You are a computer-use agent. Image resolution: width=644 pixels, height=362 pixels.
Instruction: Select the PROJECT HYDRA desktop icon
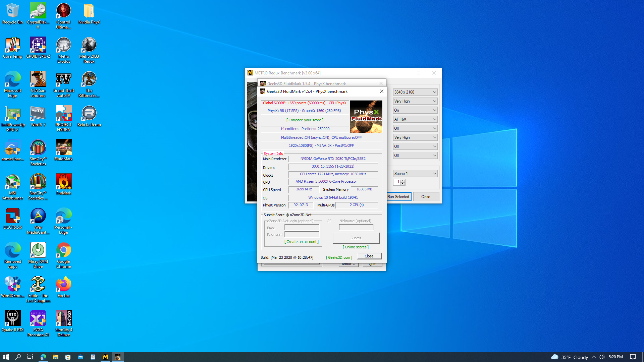[64, 119]
